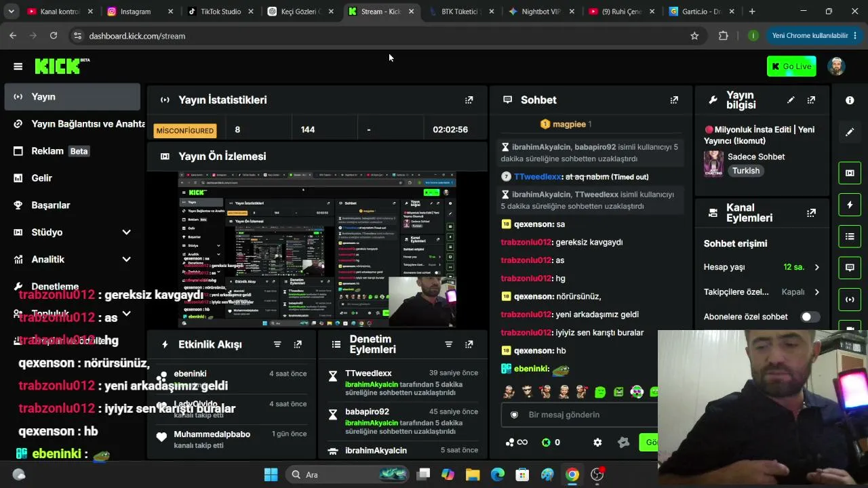Click the Go Live button
This screenshot has width=868, height=488.
coord(791,66)
